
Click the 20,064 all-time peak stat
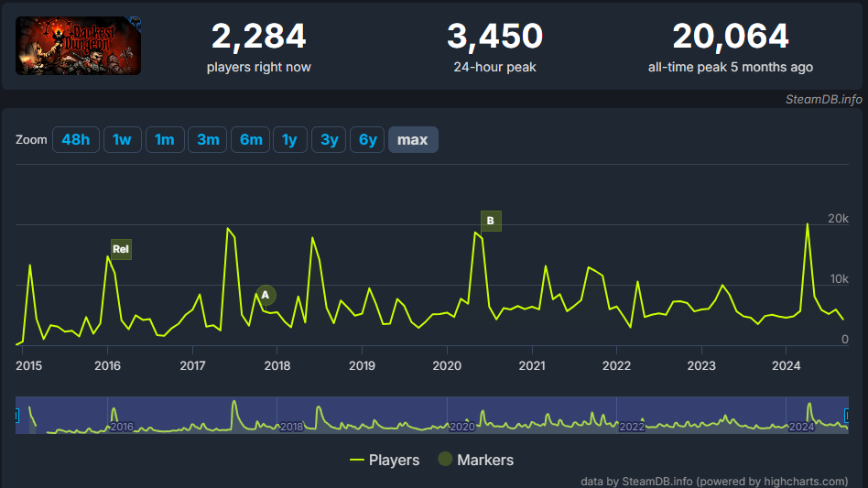pos(731,47)
